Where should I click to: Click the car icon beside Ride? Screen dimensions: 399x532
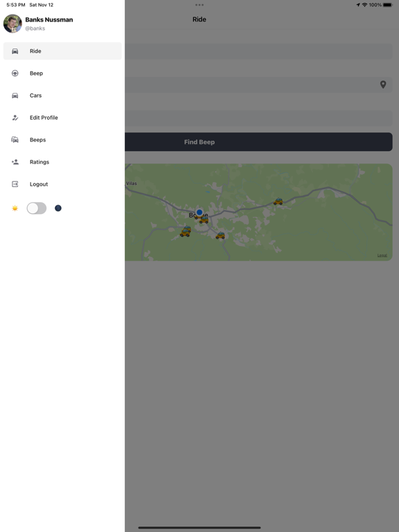pyautogui.click(x=15, y=51)
